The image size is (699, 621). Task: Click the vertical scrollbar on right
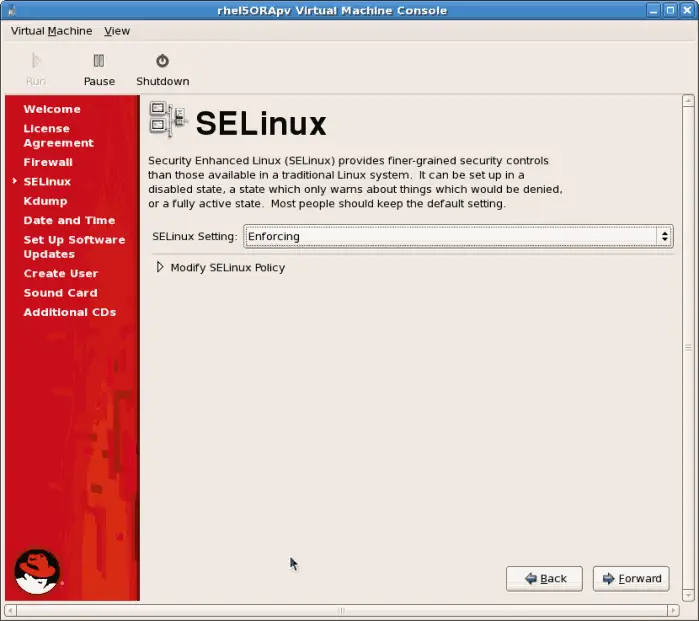click(688, 347)
